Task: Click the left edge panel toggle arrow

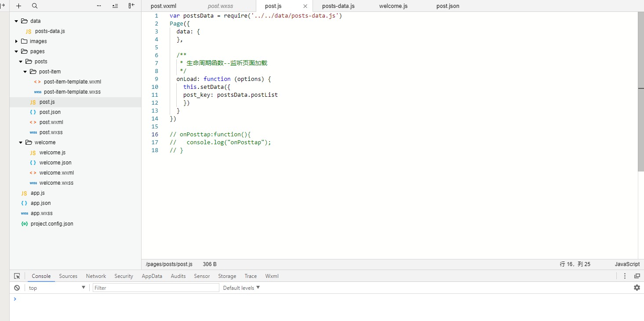Action: click(2, 6)
